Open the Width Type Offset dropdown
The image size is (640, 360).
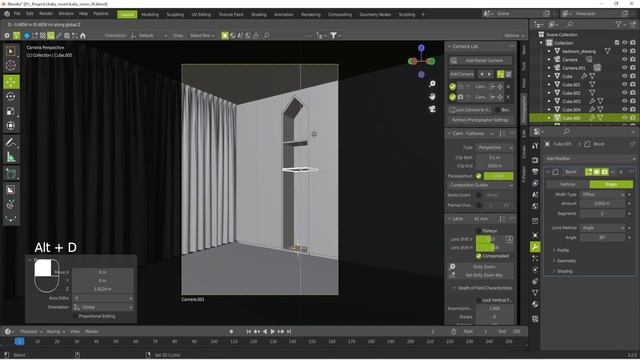pyautogui.click(x=602, y=195)
